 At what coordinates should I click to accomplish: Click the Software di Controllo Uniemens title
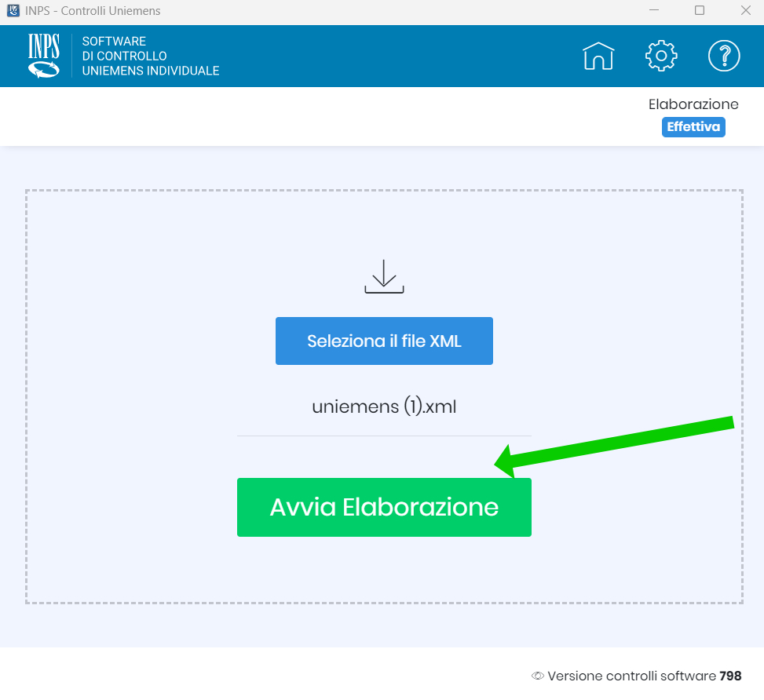click(151, 56)
